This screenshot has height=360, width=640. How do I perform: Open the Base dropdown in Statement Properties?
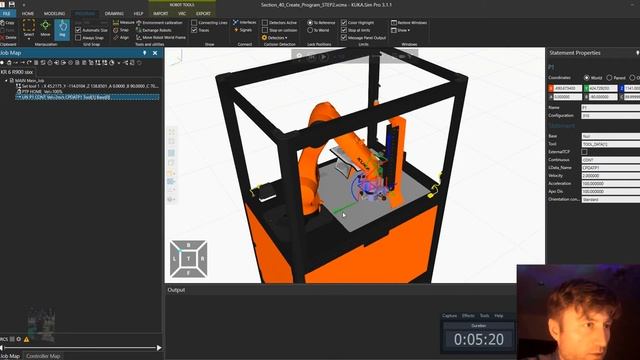coord(611,136)
